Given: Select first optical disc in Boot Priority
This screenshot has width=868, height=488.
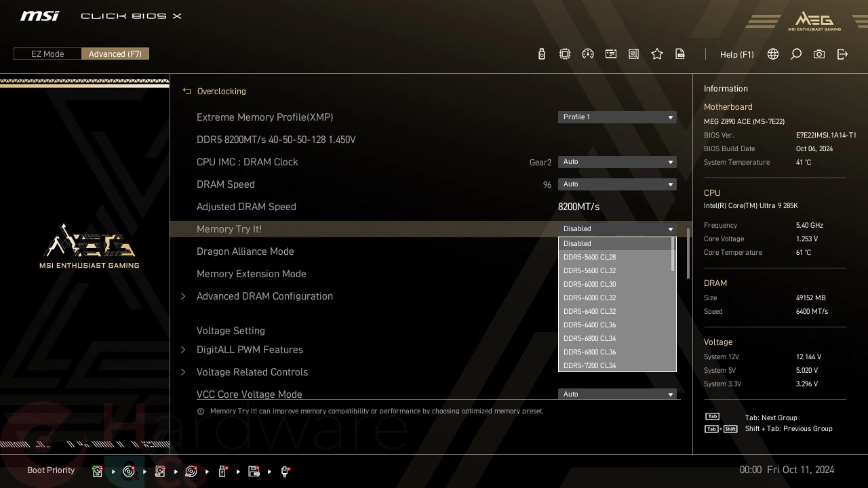Looking at the screenshot, I should [129, 471].
